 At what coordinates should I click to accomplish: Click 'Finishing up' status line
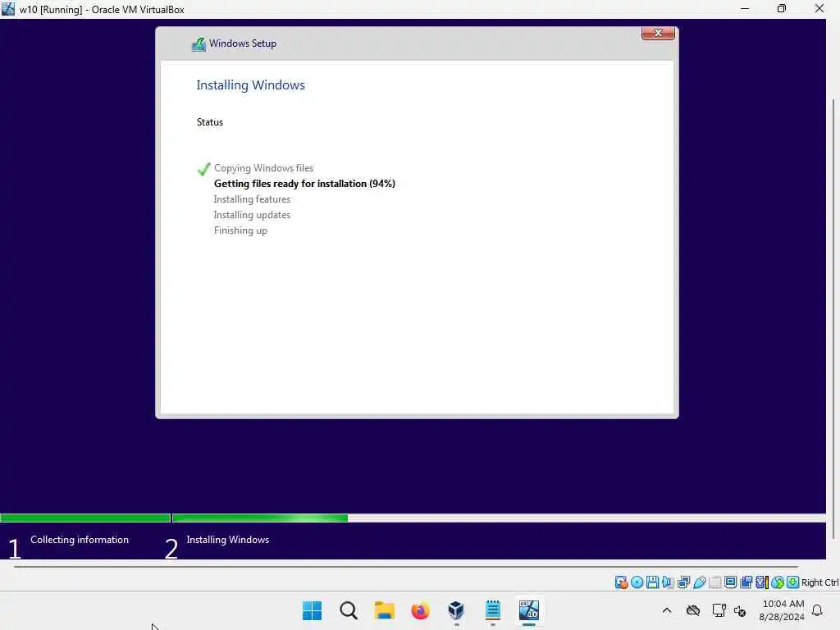(x=240, y=231)
